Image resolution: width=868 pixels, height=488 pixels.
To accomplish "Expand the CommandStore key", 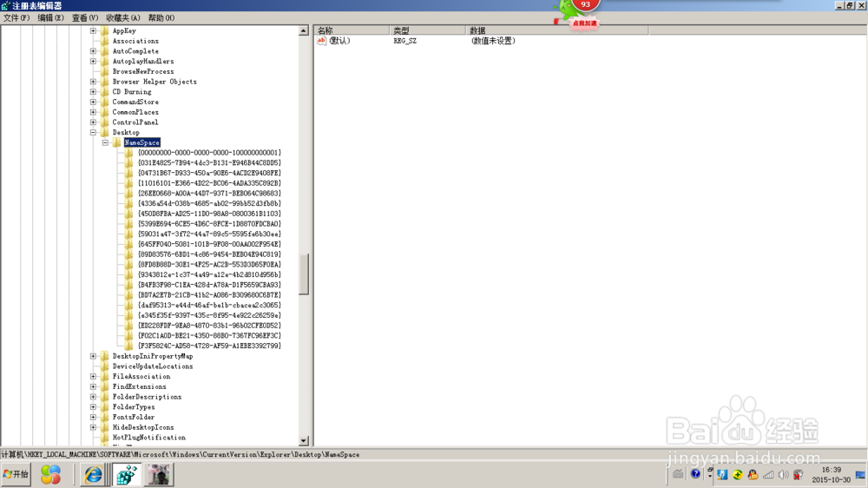I will (x=93, y=102).
